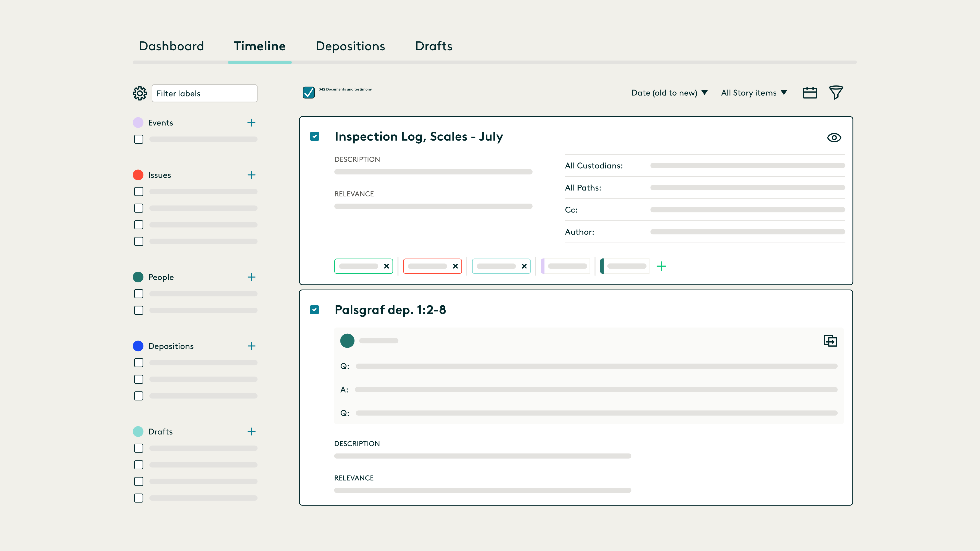This screenshot has height=551, width=980.
Task: Preview Inspection Log with the eye icon
Action: 834,138
